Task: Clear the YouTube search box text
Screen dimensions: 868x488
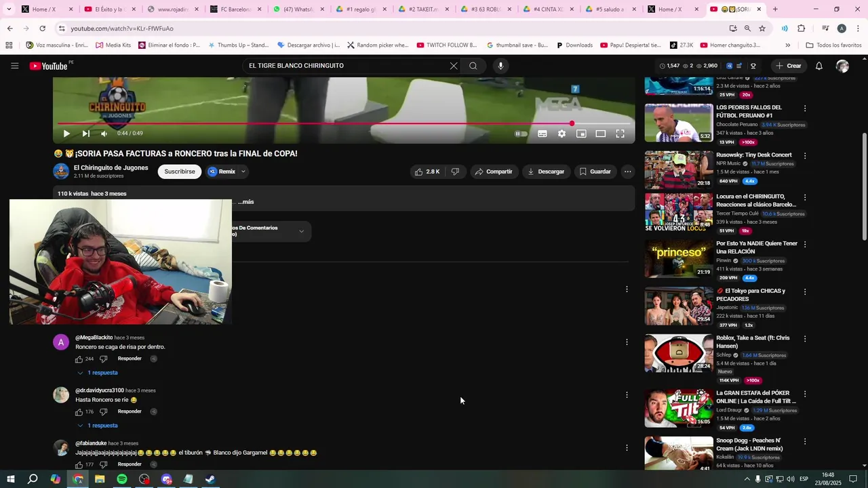Action: tap(454, 66)
